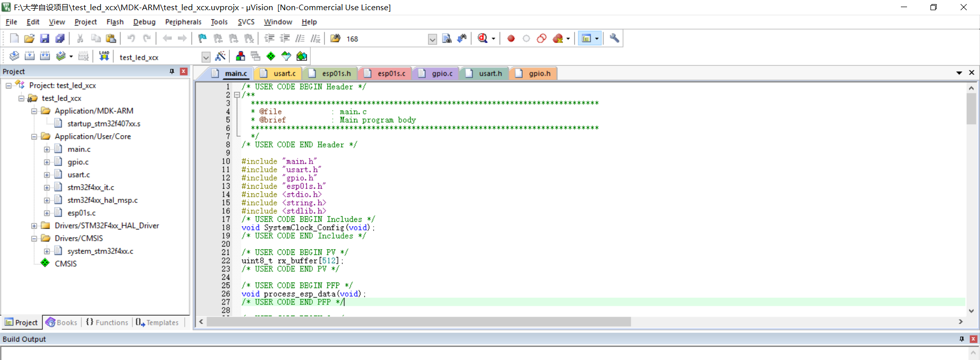Open the Pack Installer icon
The image size is (980, 360).
coord(302,56)
